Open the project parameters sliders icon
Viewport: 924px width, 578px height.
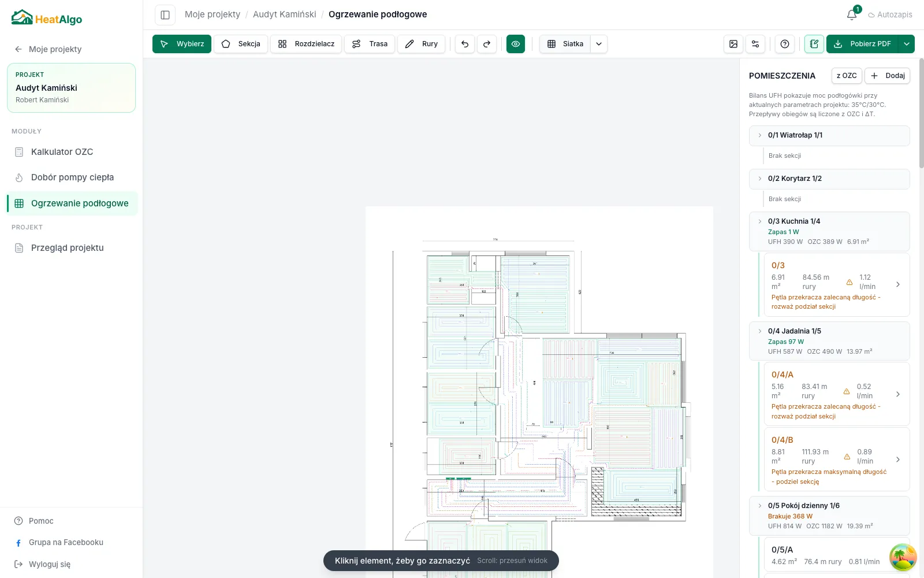755,44
